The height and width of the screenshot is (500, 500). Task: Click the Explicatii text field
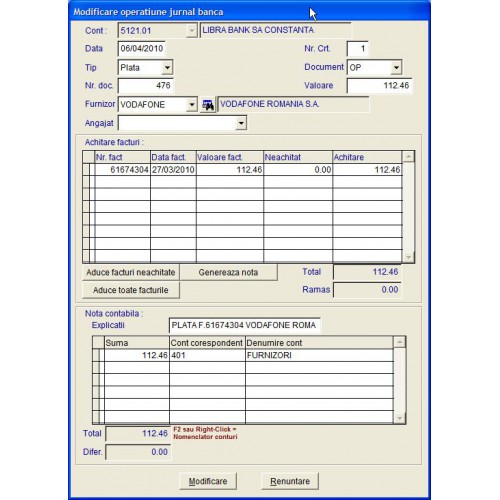coord(245,325)
